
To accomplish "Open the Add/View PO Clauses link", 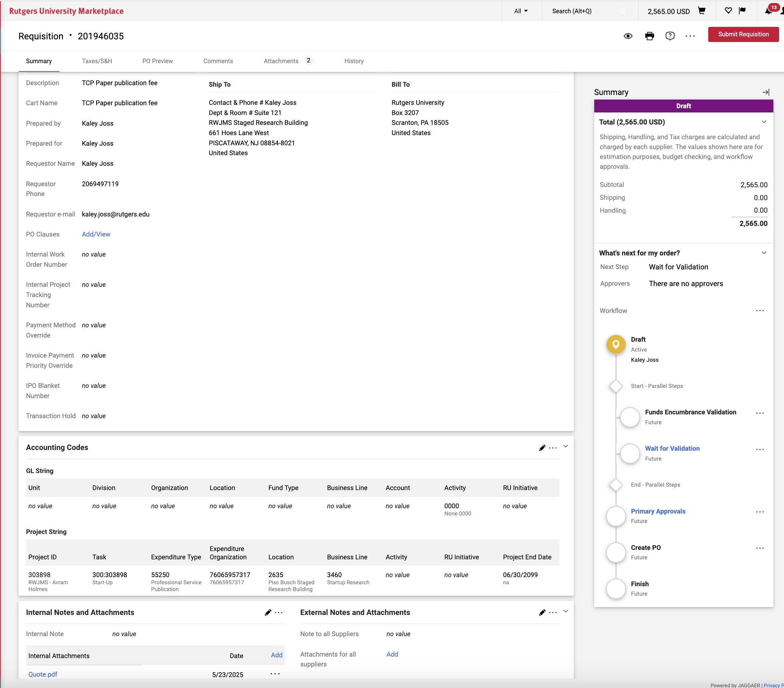I will point(96,234).
